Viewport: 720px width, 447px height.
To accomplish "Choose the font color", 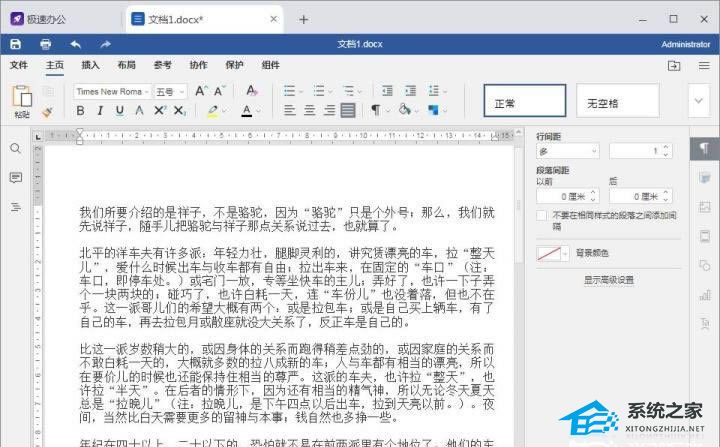I will click(x=247, y=111).
